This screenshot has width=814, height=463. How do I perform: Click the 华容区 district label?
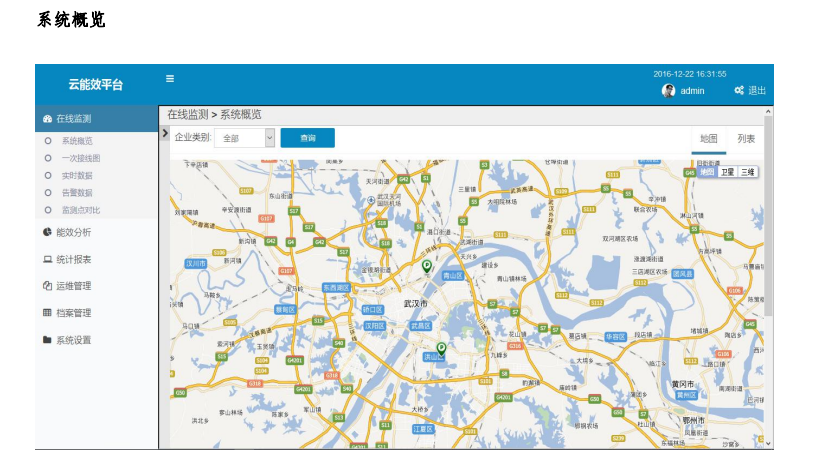pos(616,336)
